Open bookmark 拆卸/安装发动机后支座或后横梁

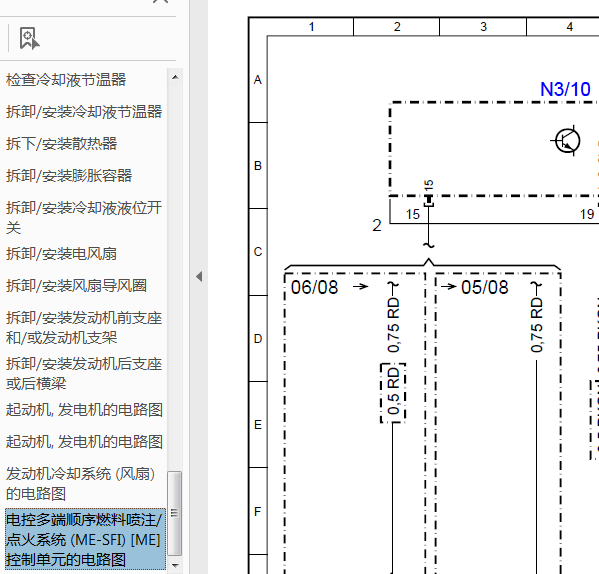(x=84, y=374)
